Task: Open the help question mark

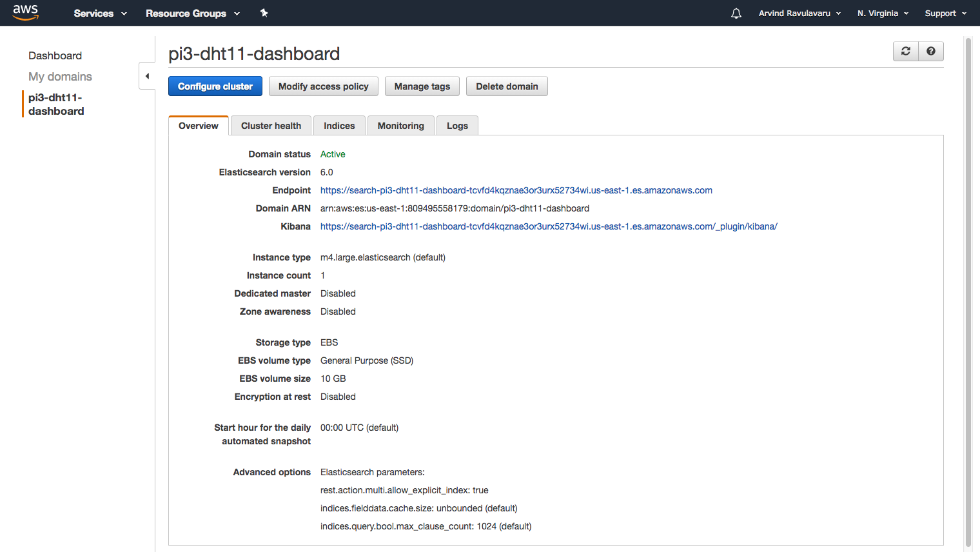Action: pyautogui.click(x=931, y=52)
